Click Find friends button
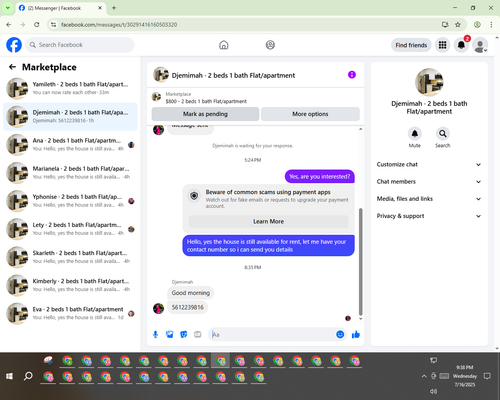 coord(411,45)
